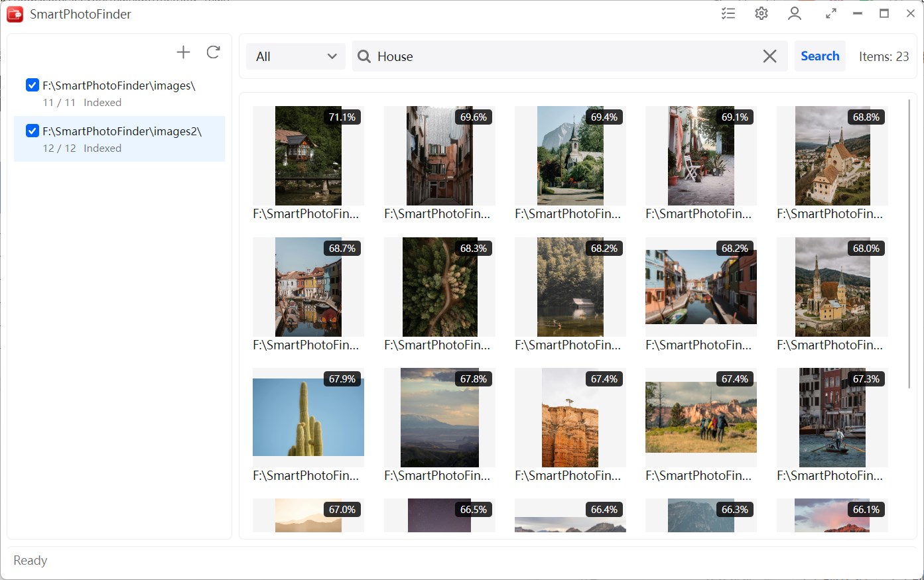Open the All filter dropdown
Image resolution: width=924 pixels, height=580 pixels.
click(x=296, y=56)
